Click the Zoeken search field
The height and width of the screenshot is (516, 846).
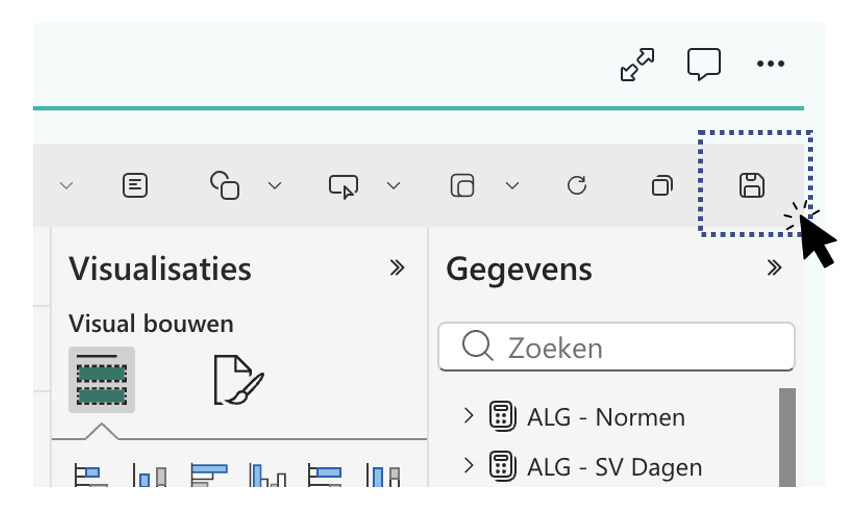coord(630,348)
